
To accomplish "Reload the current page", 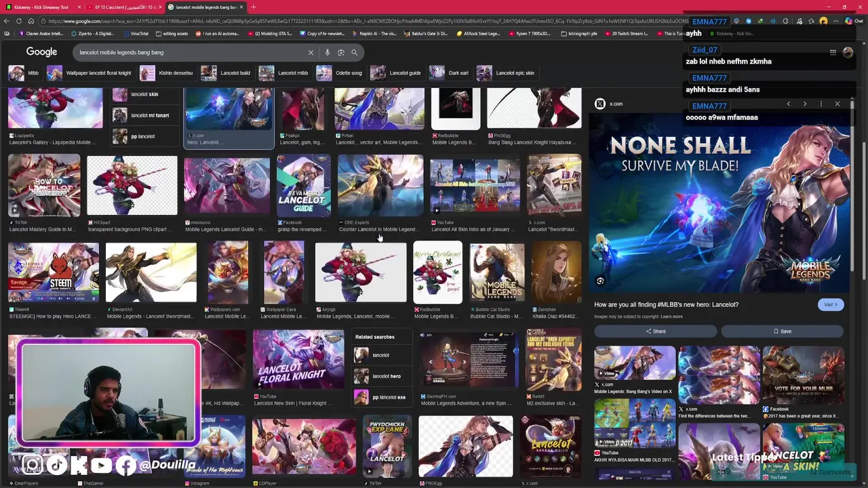I will 19,21.
